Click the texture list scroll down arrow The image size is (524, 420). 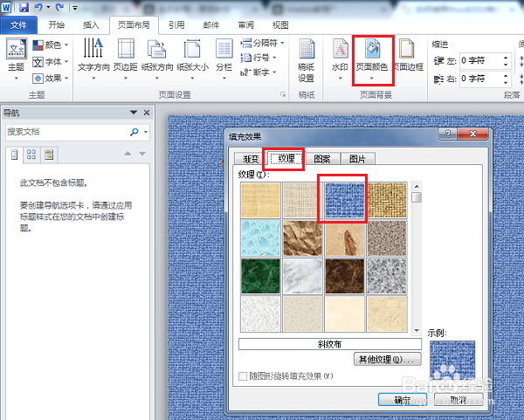coord(417,331)
